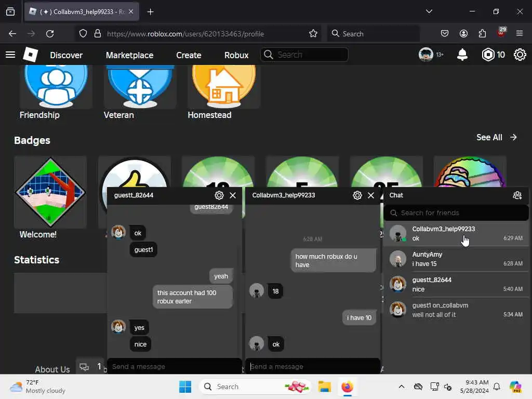
Task: Open Roblox notifications bell
Action: [x=462, y=55]
